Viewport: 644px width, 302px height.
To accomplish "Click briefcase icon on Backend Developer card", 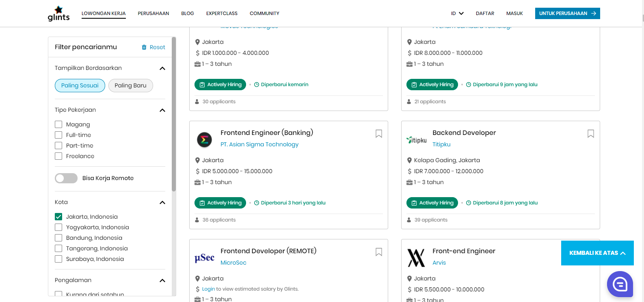I will pyautogui.click(x=409, y=183).
